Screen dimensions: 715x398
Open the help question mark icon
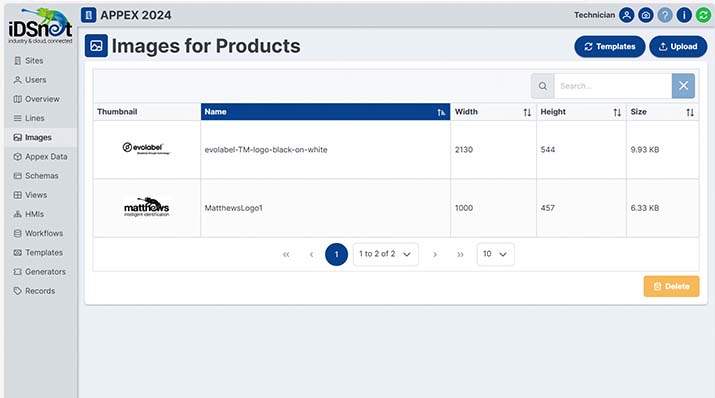pyautogui.click(x=665, y=15)
